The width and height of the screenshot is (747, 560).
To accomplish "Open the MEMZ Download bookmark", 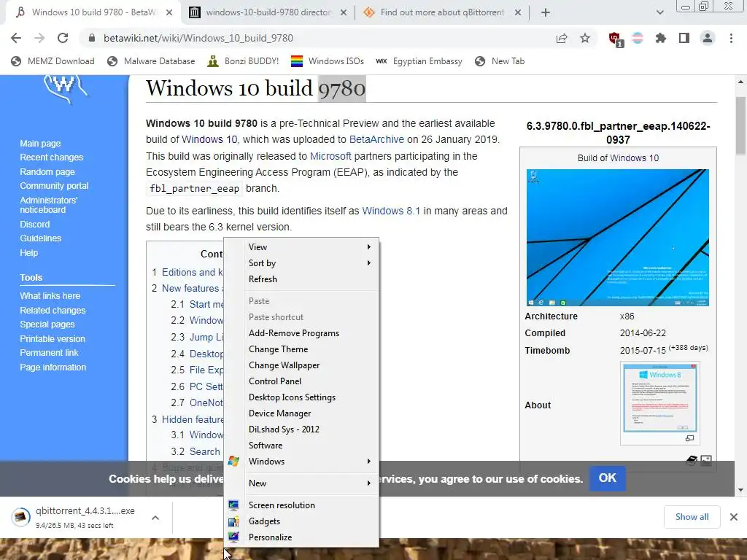I will point(53,61).
